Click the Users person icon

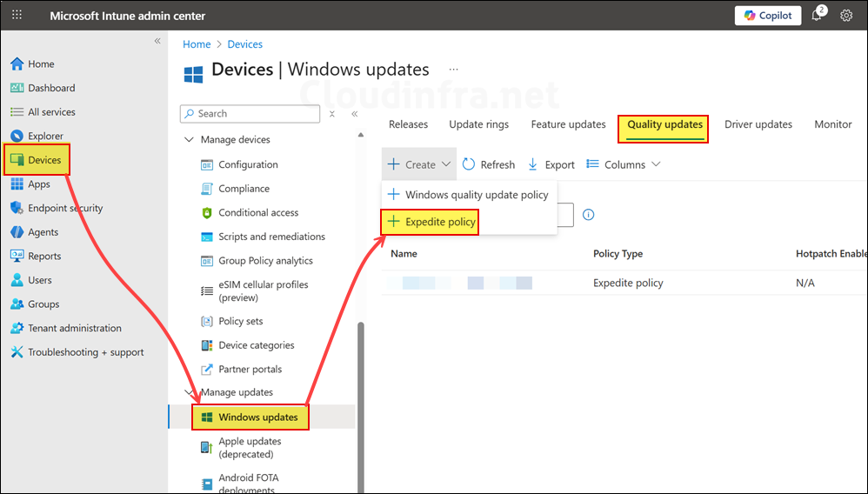17,280
